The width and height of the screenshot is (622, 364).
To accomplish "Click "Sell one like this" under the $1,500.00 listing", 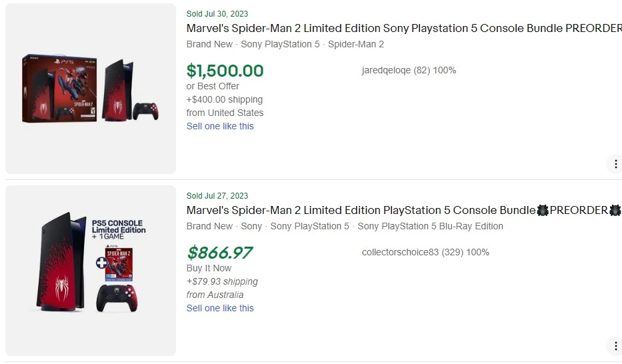I will coord(220,126).
